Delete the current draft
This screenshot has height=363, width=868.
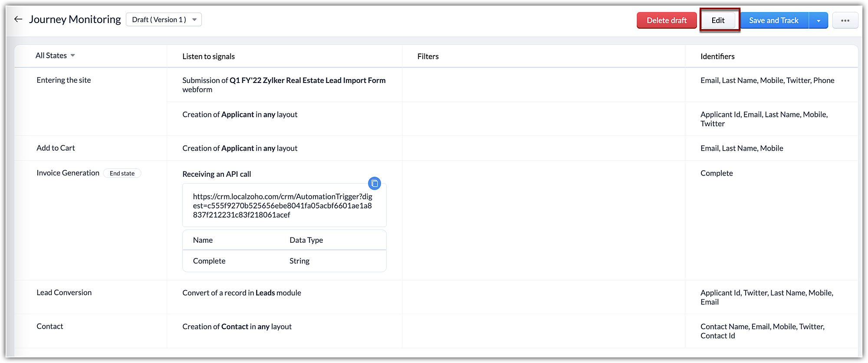pos(667,20)
